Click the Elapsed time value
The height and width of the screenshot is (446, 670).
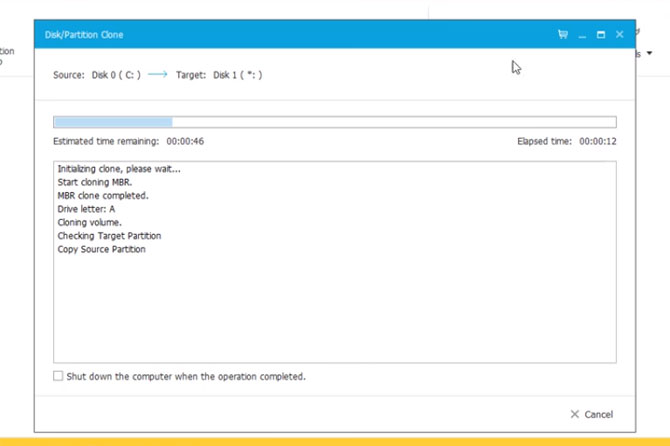tap(597, 142)
